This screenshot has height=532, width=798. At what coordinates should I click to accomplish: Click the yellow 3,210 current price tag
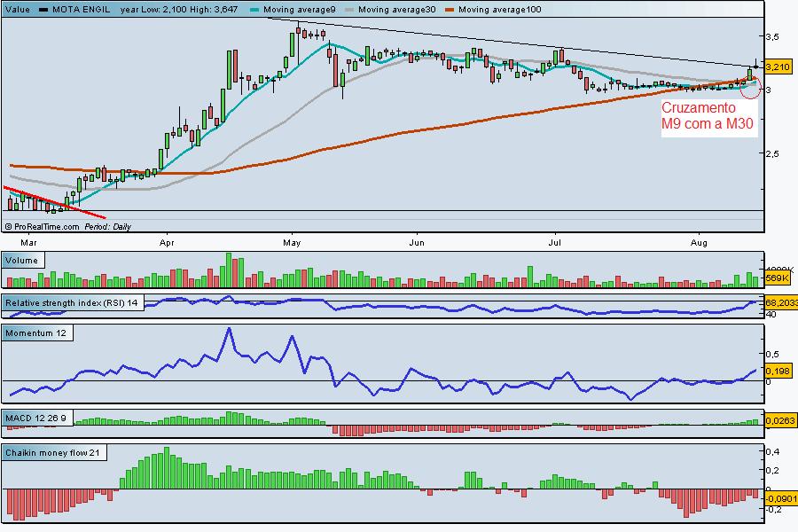(778, 66)
